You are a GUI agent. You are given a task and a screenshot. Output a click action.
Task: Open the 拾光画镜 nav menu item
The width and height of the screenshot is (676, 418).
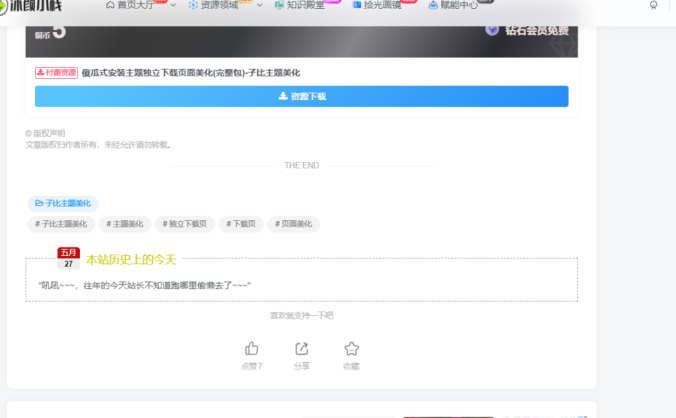coord(382,5)
